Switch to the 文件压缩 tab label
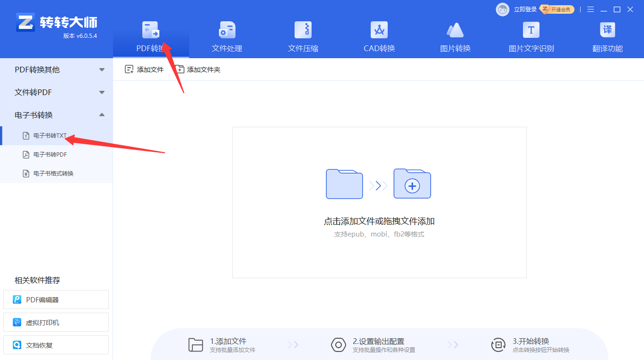The image size is (644, 360). coord(303,48)
